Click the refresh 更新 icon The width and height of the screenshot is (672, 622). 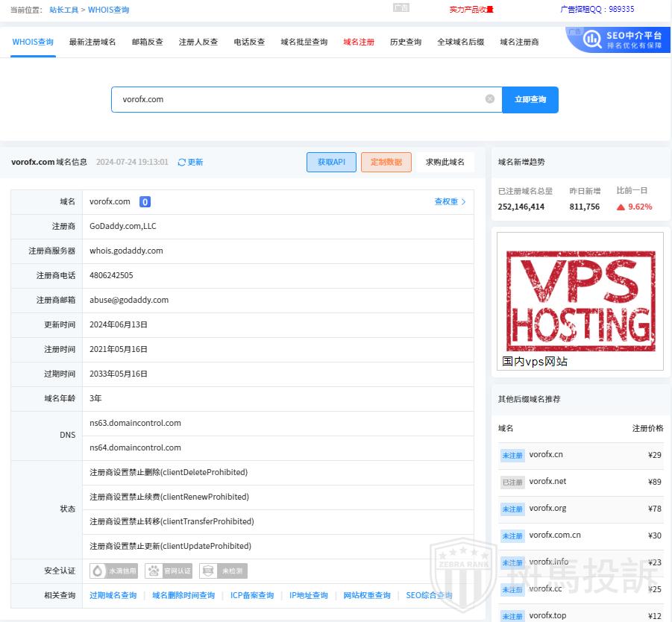[182, 163]
